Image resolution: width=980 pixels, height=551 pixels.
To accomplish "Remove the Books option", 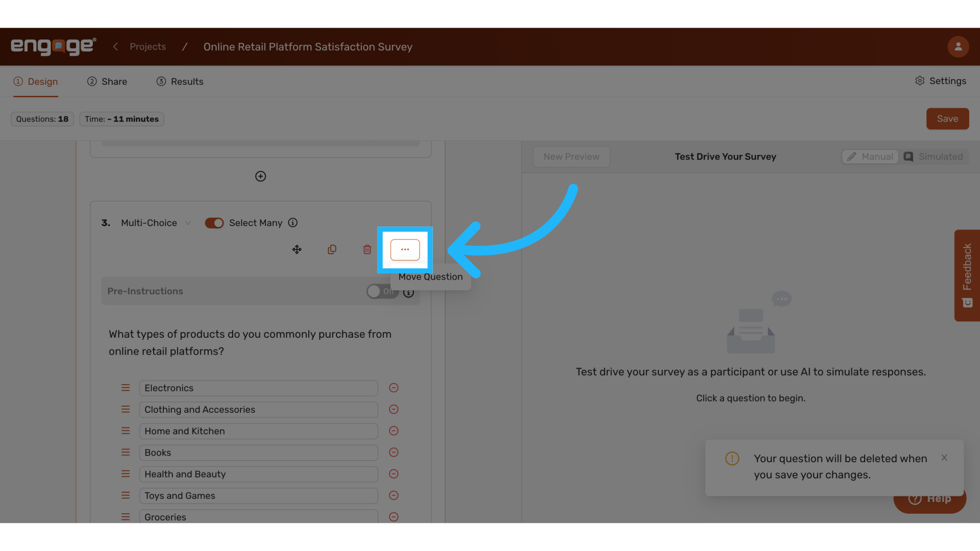I will [x=394, y=452].
